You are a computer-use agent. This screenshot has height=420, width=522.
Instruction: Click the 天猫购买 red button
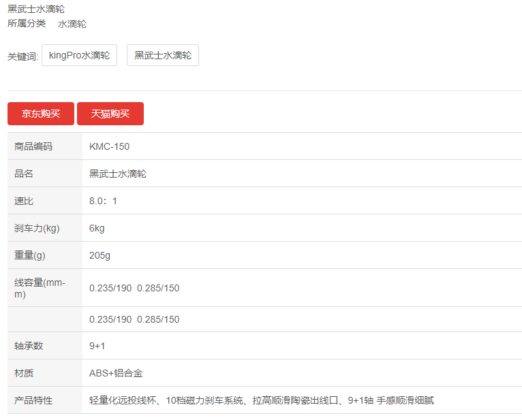click(110, 114)
